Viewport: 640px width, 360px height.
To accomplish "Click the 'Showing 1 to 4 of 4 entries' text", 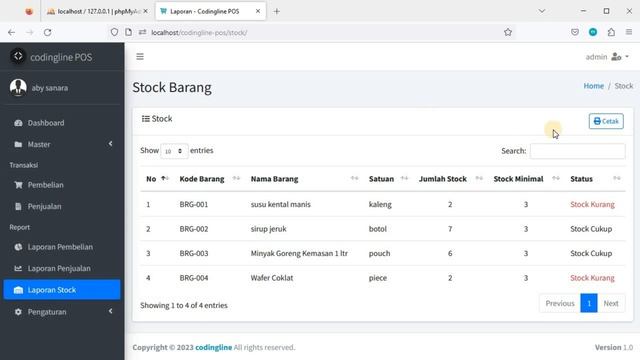I will [184, 305].
